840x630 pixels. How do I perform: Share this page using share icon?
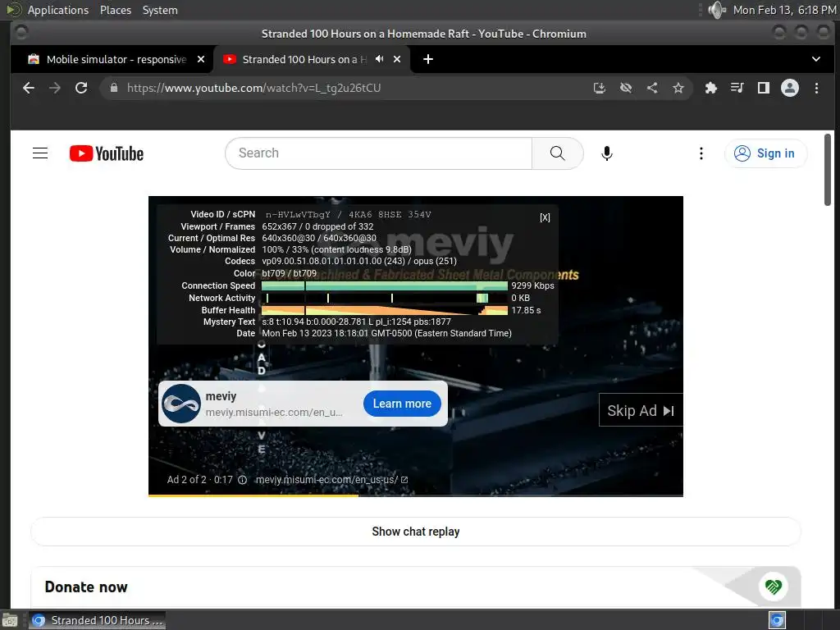652,88
